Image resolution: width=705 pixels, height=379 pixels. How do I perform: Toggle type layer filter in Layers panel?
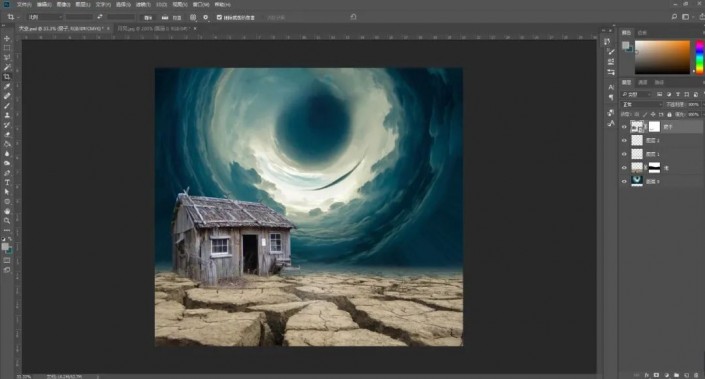pyautogui.click(x=678, y=94)
